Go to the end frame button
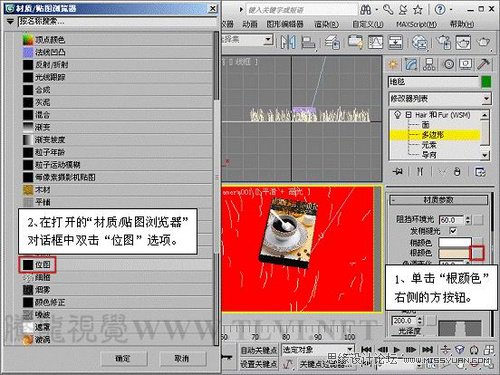 427,350
